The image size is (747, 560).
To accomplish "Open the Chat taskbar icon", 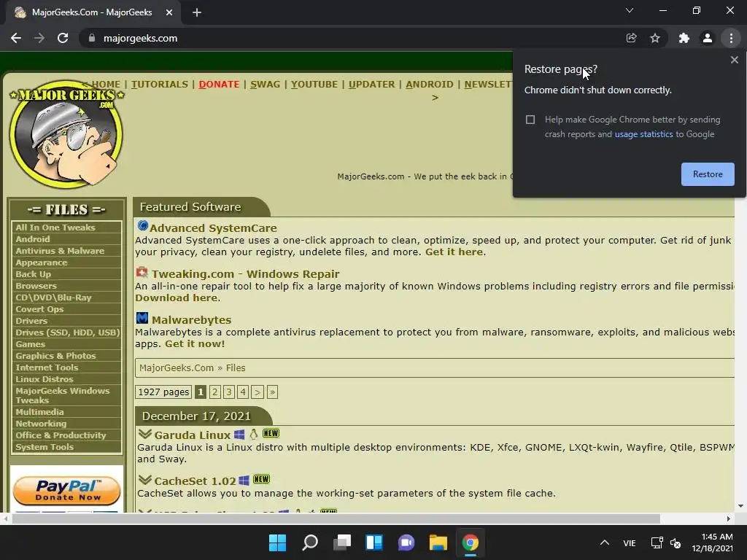I will (406, 542).
